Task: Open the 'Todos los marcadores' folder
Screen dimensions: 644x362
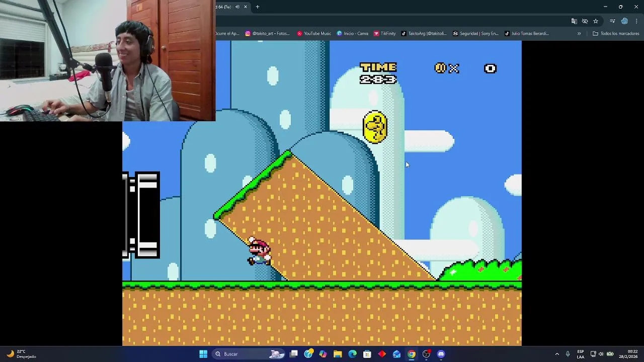Action: 616,34
